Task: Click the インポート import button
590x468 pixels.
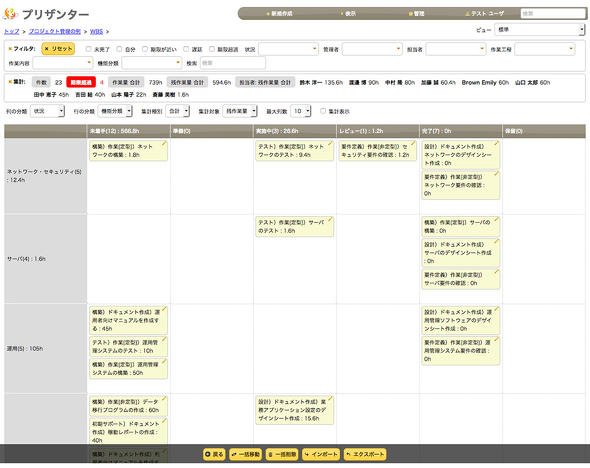Action: click(321, 454)
